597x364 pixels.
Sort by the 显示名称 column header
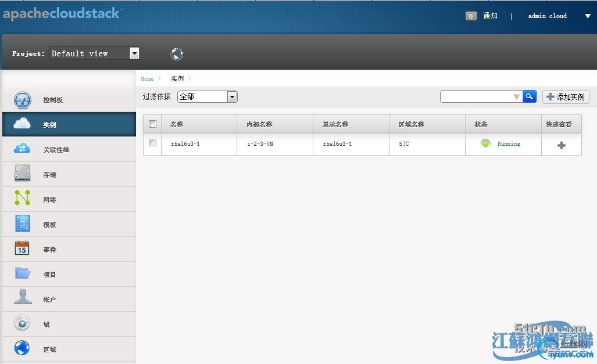pyautogui.click(x=351, y=124)
